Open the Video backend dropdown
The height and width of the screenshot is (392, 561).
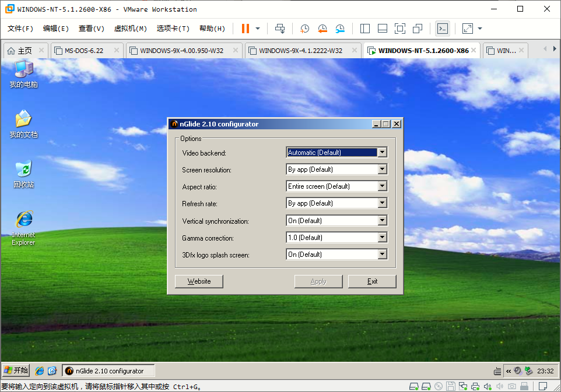point(382,153)
